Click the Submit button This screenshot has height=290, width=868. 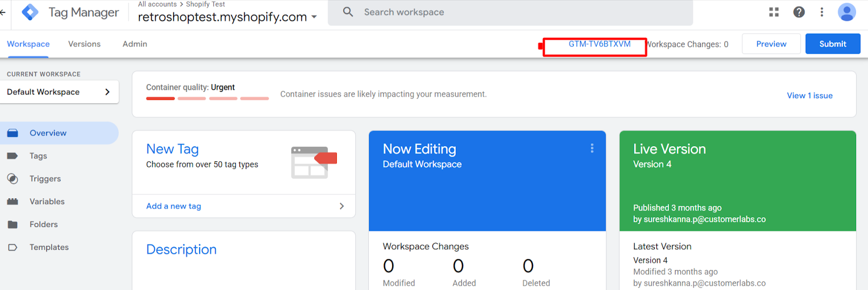(x=833, y=44)
